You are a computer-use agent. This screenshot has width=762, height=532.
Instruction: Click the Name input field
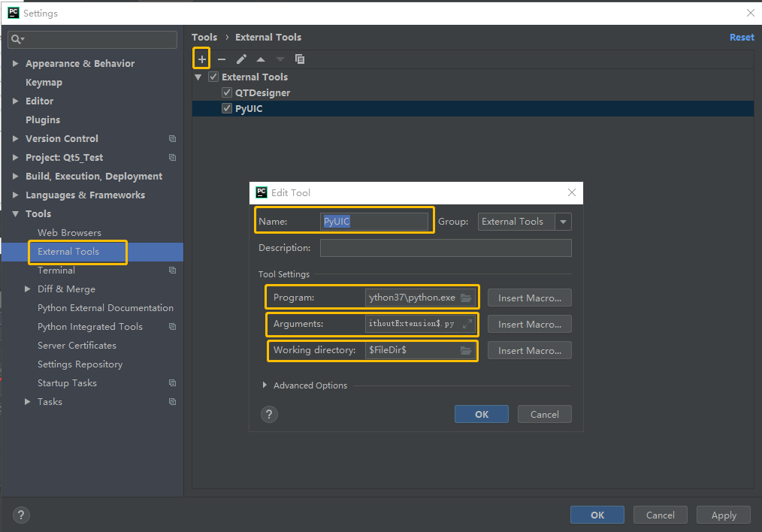click(x=373, y=222)
